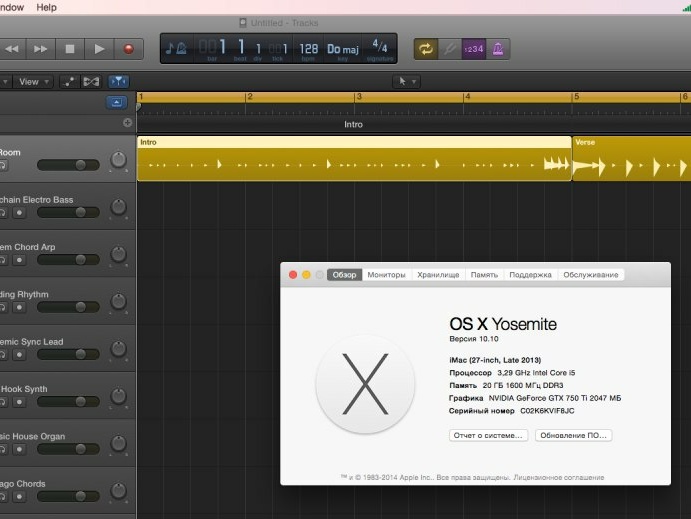
Task: Click the Hook Synth pan knob
Action: 119,397
